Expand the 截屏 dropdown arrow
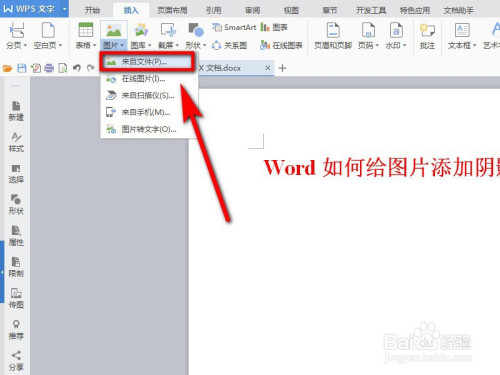The image size is (500, 375). click(177, 45)
